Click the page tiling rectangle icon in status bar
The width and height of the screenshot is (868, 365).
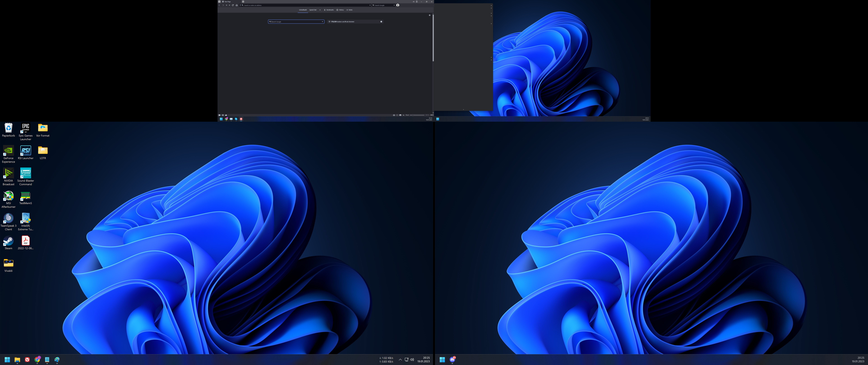pos(397,115)
